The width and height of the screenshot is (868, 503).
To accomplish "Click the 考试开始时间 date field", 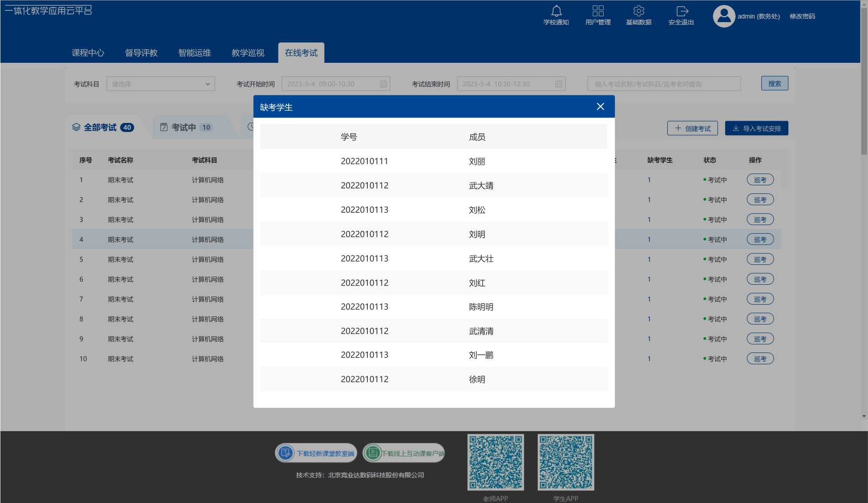I will (336, 84).
